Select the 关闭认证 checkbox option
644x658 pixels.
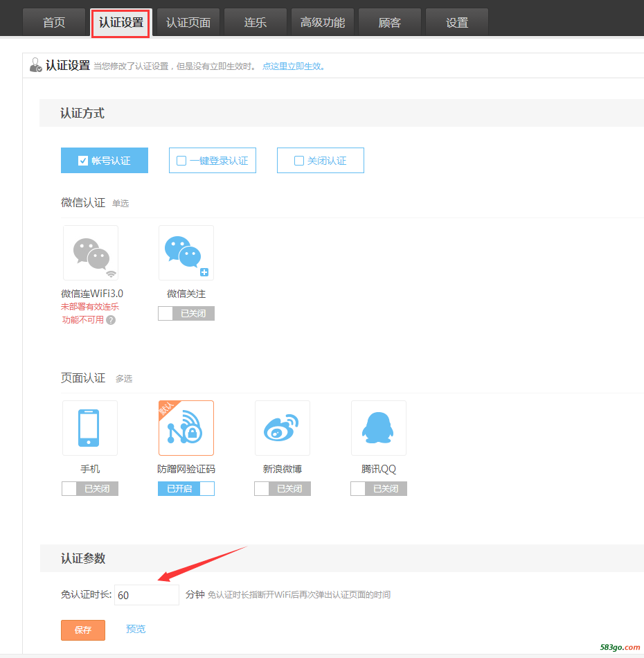tap(299, 161)
